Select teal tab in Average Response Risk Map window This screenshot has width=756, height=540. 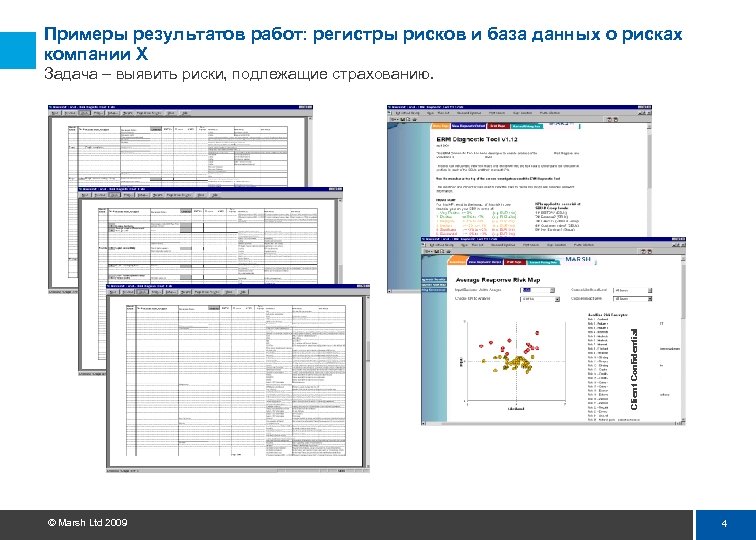[543, 262]
